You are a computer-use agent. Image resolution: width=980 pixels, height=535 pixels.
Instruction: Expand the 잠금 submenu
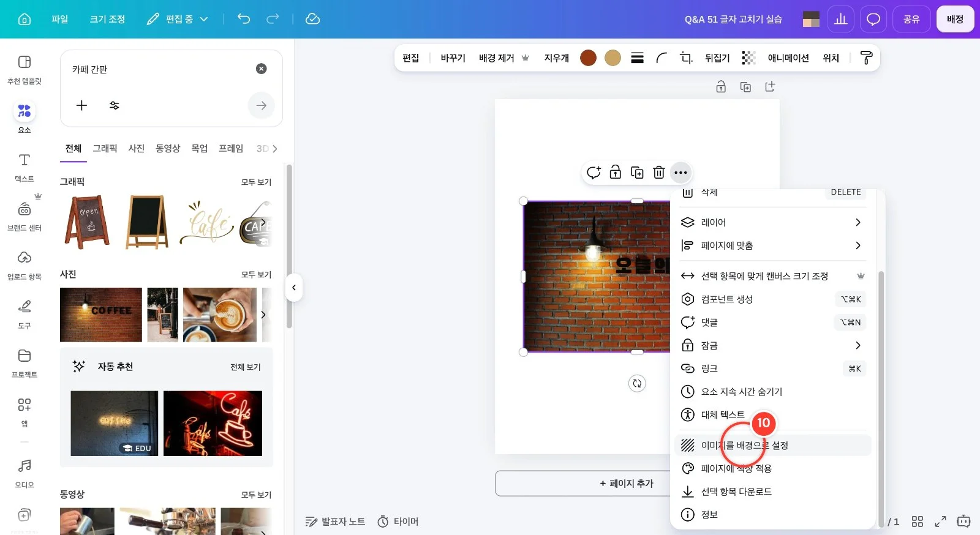[774, 345]
